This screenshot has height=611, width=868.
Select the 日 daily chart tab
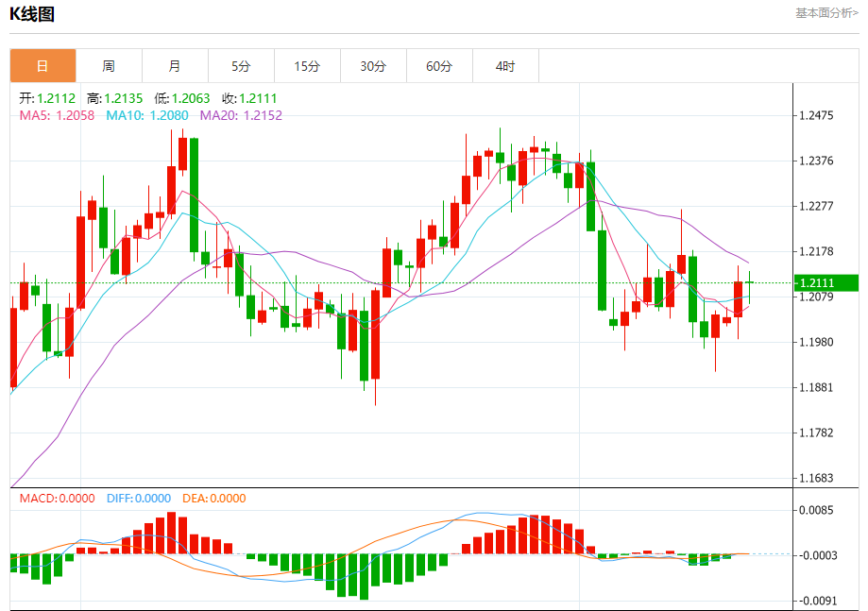pos(43,66)
